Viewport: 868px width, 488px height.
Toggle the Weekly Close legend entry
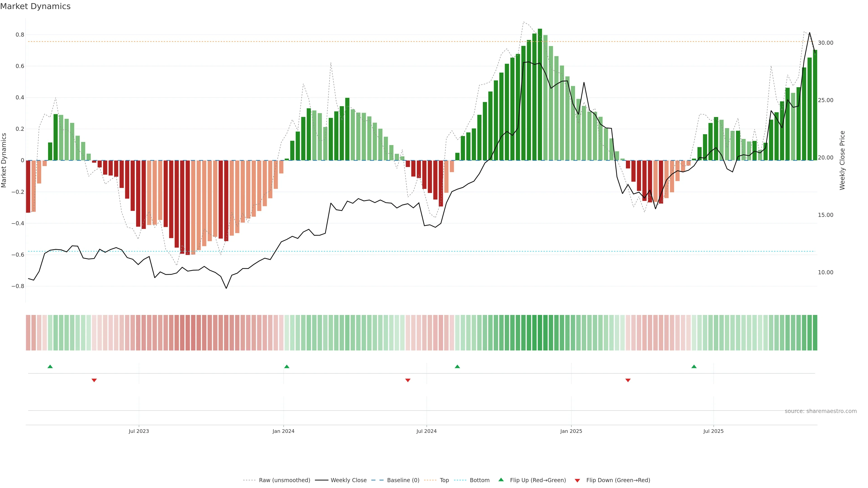tap(348, 480)
